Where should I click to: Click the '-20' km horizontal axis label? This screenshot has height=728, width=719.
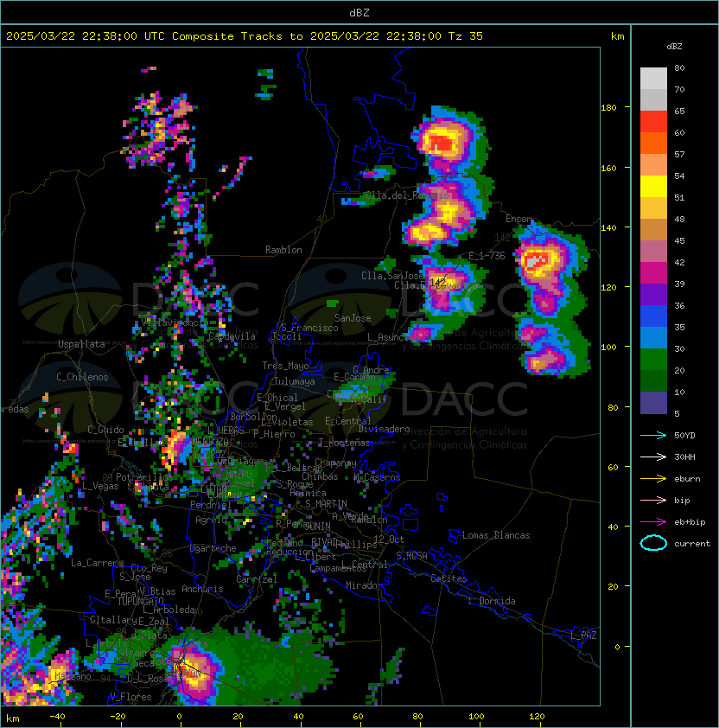(x=118, y=717)
